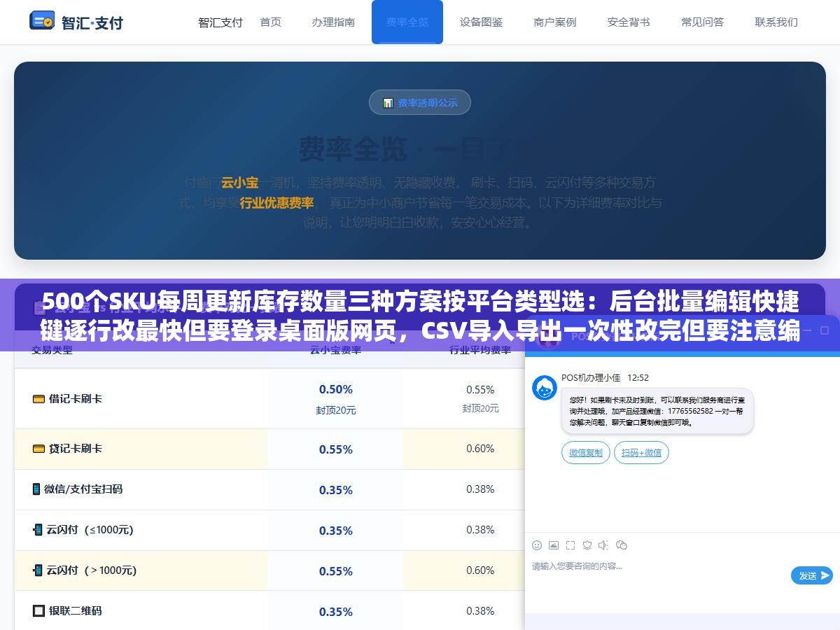Click the 云小宝 rate 0.55% for 贷记卡刷卡

click(336, 449)
